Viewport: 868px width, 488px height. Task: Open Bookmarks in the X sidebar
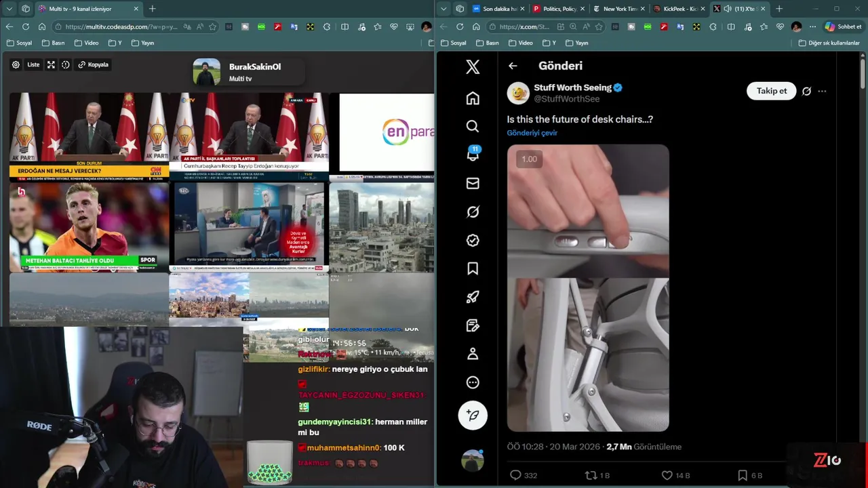click(473, 269)
